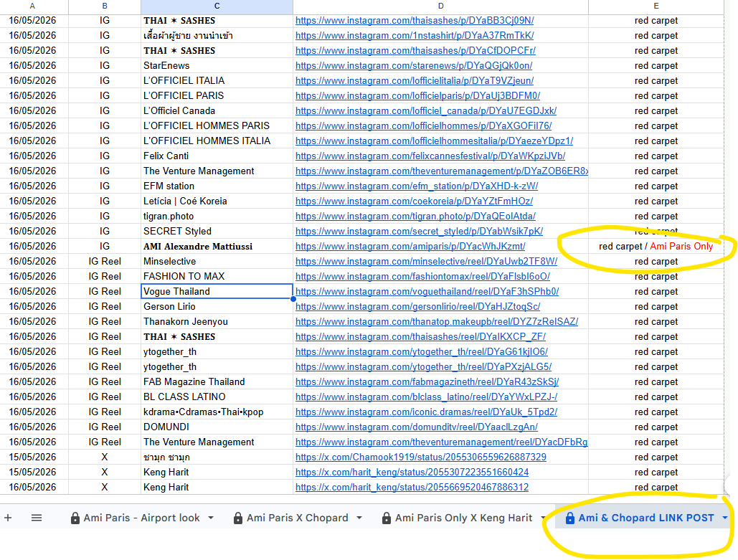
Task: Select the tigran.photo cell
Action: pyautogui.click(x=217, y=216)
